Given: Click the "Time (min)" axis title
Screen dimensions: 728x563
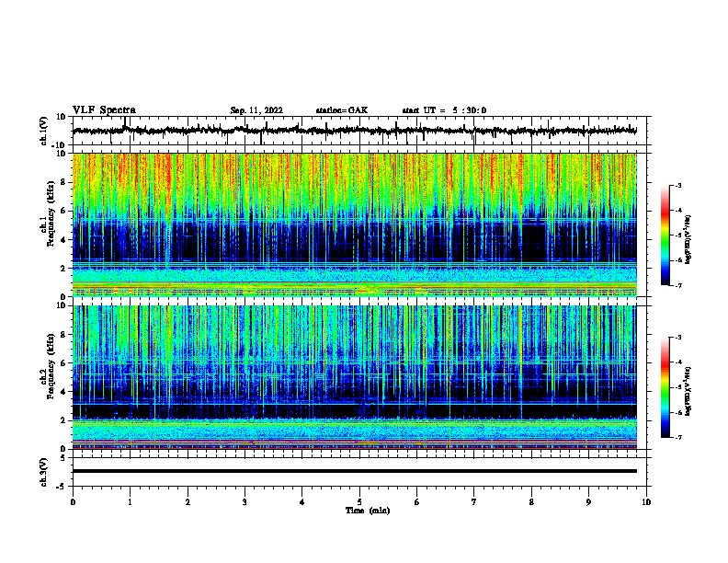Looking at the screenshot, I should (368, 511).
